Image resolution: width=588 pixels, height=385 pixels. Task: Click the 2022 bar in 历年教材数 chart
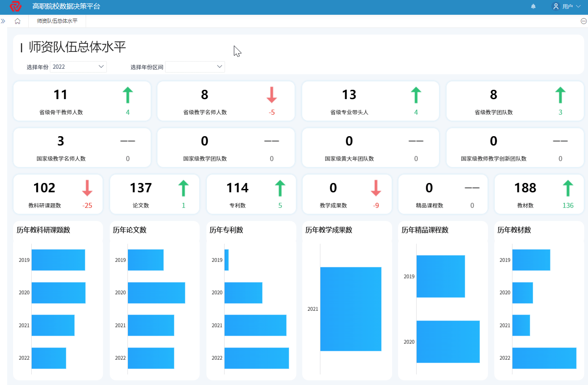pos(544,358)
